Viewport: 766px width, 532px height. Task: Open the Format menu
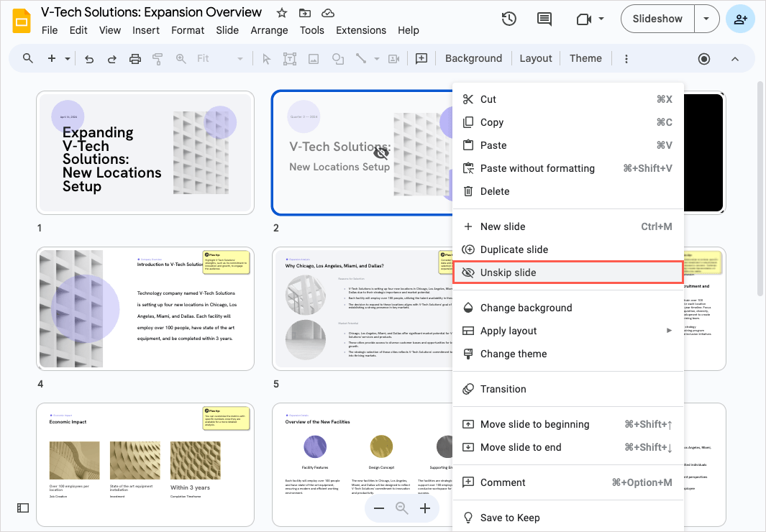coord(188,30)
